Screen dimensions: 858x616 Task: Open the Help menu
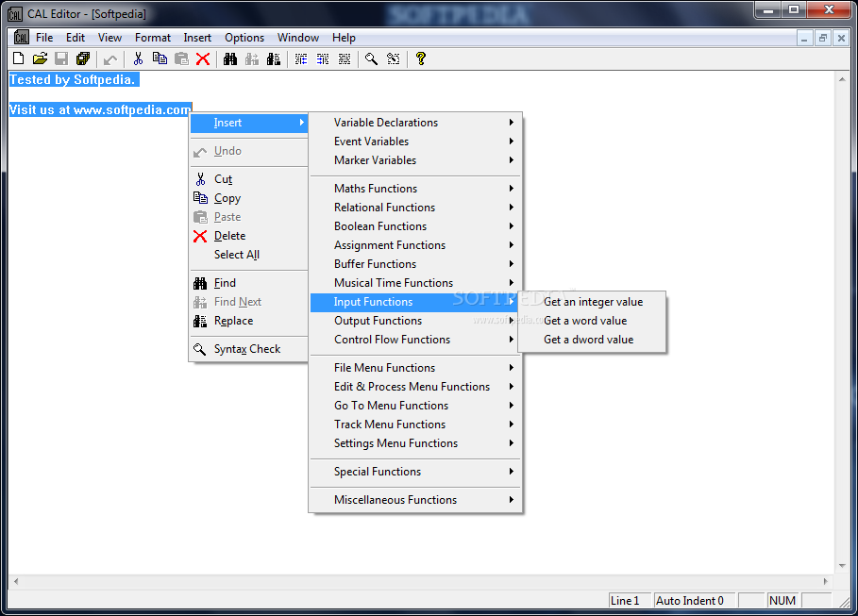[x=344, y=38]
